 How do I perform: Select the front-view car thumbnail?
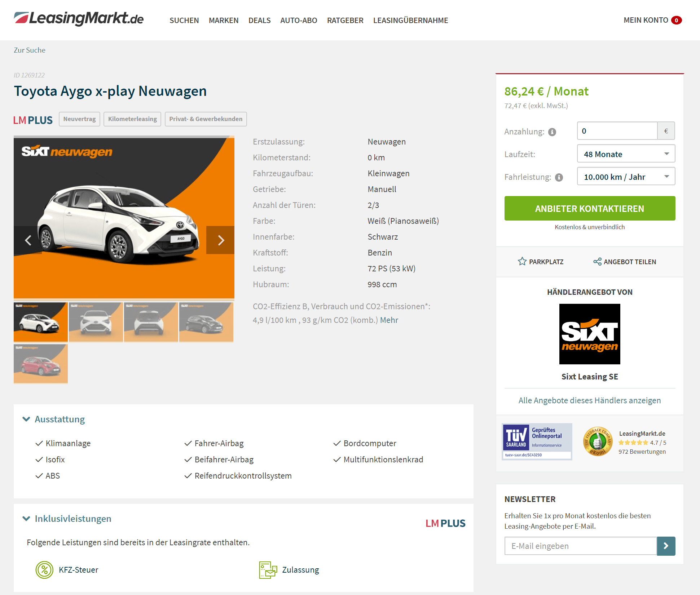click(x=96, y=322)
